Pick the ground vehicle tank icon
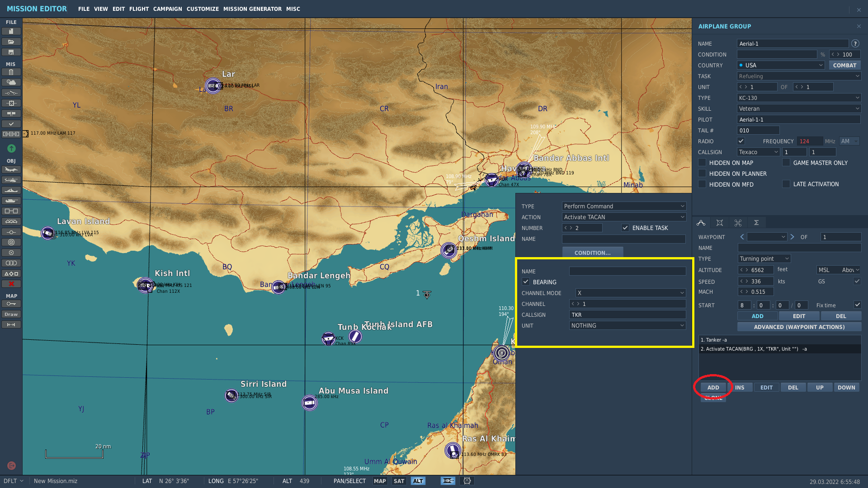The image size is (868, 488). click(11, 201)
